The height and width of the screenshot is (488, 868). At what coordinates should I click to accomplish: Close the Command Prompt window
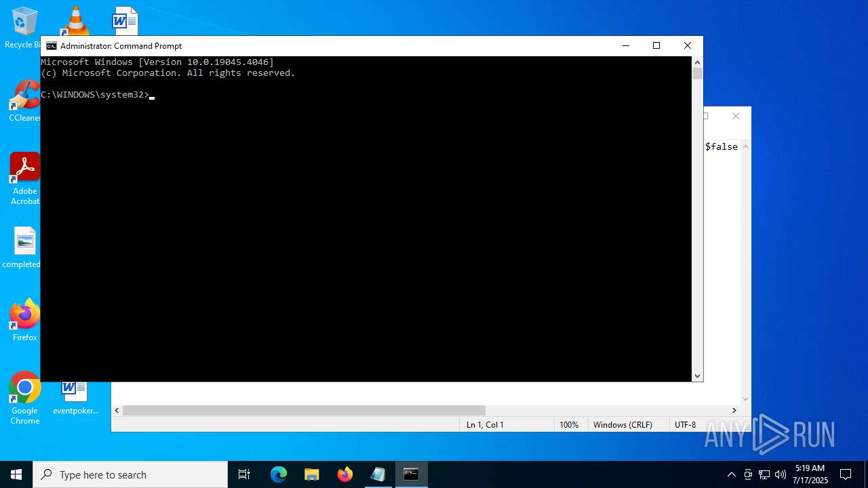[x=688, y=45]
